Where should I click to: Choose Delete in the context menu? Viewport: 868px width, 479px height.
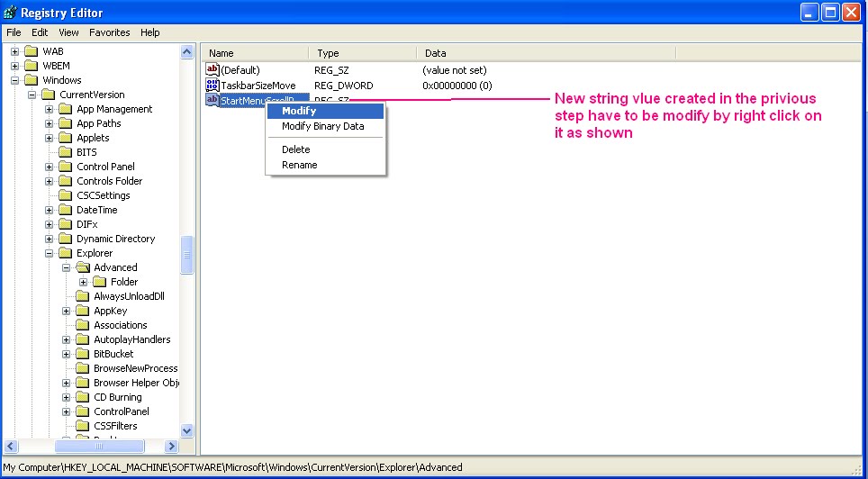point(326,149)
